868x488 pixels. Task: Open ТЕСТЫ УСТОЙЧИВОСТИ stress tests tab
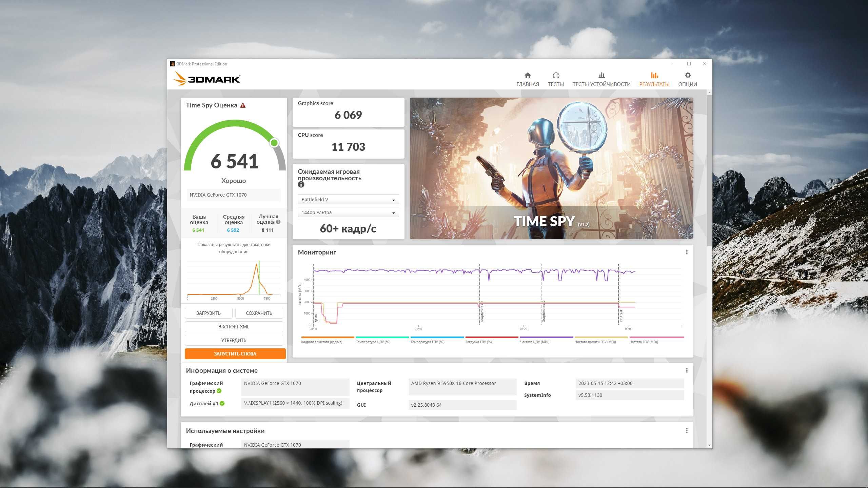601,80
